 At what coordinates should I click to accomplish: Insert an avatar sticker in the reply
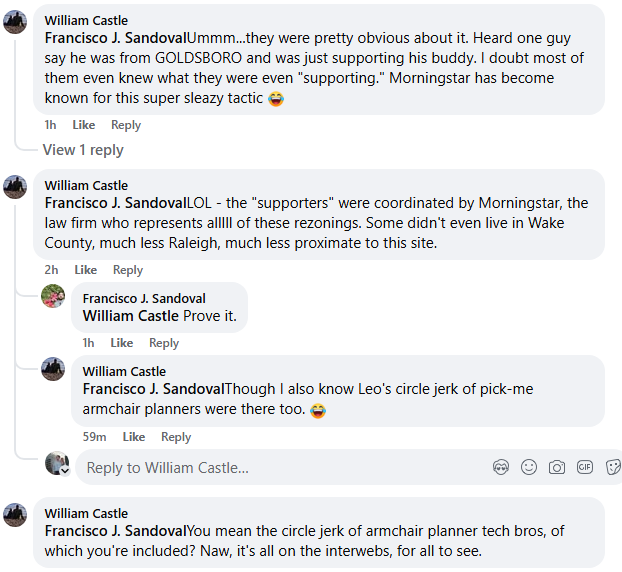[x=501, y=467]
